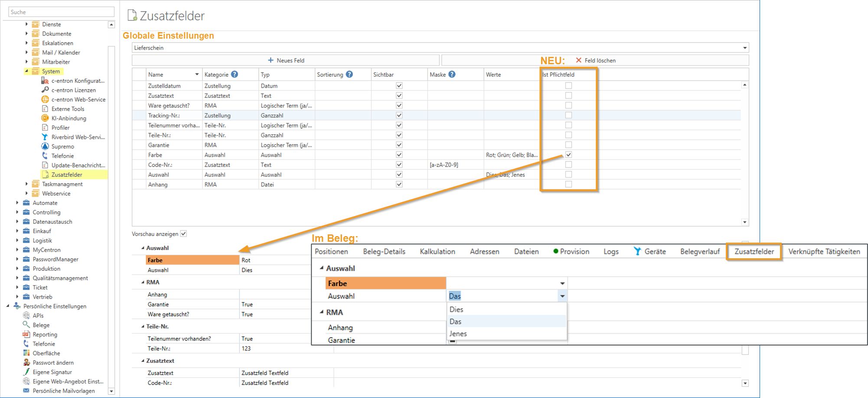Click the Maske column help icon
This screenshot has height=398, width=868.
coord(452,74)
